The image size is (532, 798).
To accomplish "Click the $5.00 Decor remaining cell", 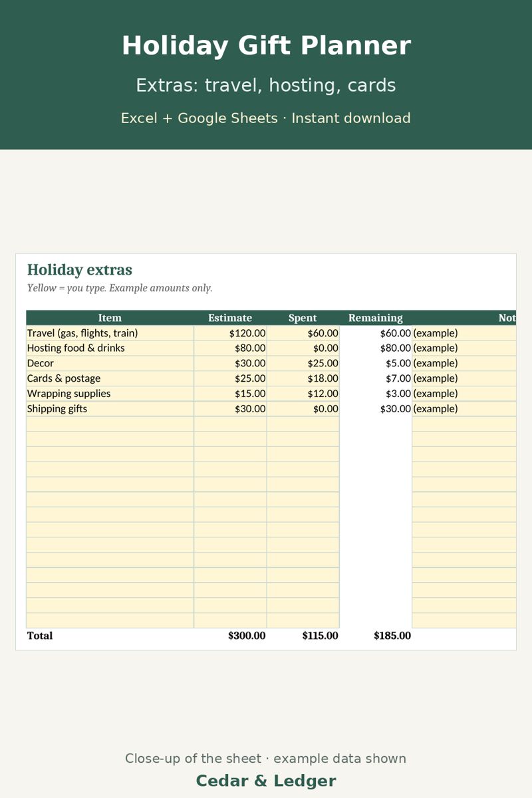I will tap(376, 364).
